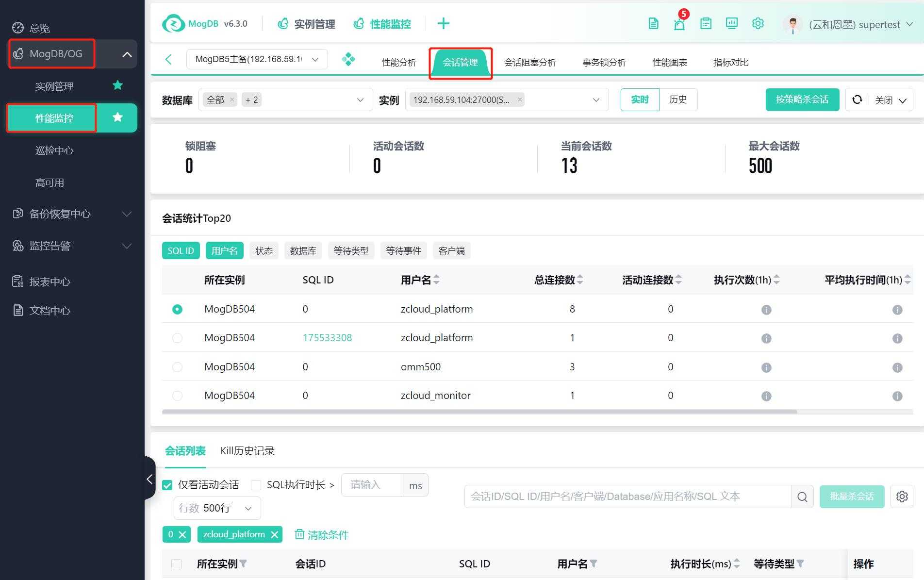Screen dimensions: 924x580
Task: Click horizontal scrollbar under Top20 table
Action: pyautogui.click(x=479, y=412)
